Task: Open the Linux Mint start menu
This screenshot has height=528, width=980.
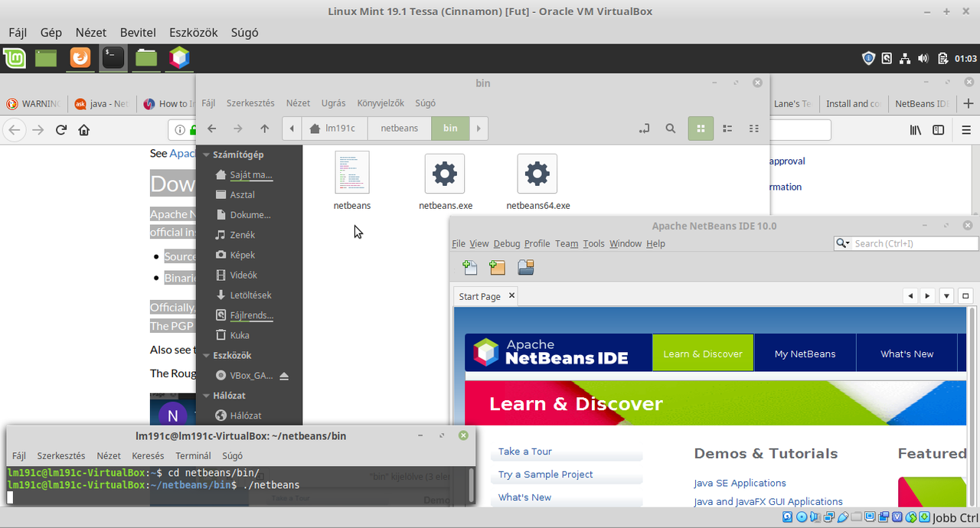Action: coord(15,57)
